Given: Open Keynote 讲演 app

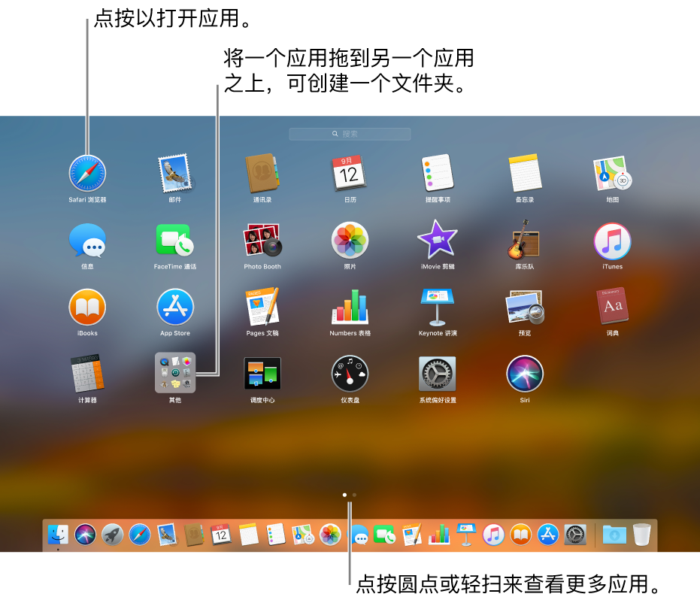Looking at the screenshot, I should coord(438,307).
